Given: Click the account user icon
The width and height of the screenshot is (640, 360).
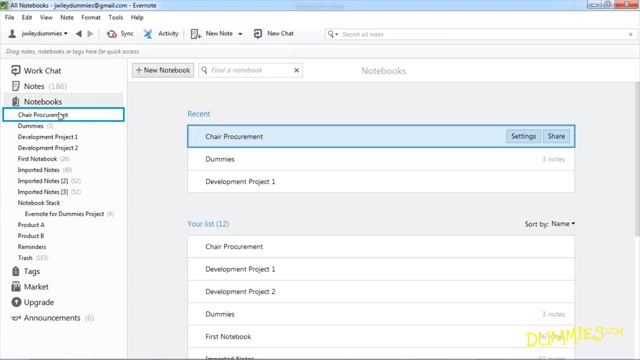Looking at the screenshot, I should (x=12, y=33).
